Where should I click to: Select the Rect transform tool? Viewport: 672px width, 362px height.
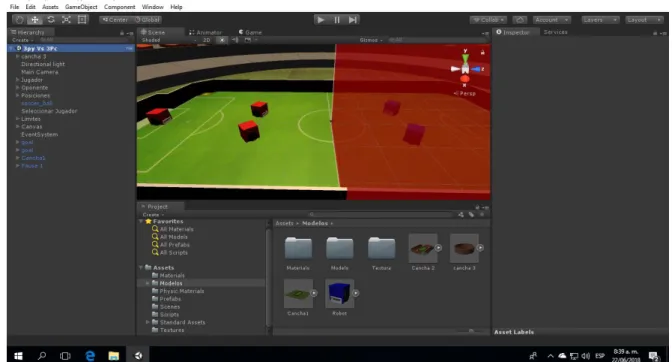coord(82,20)
